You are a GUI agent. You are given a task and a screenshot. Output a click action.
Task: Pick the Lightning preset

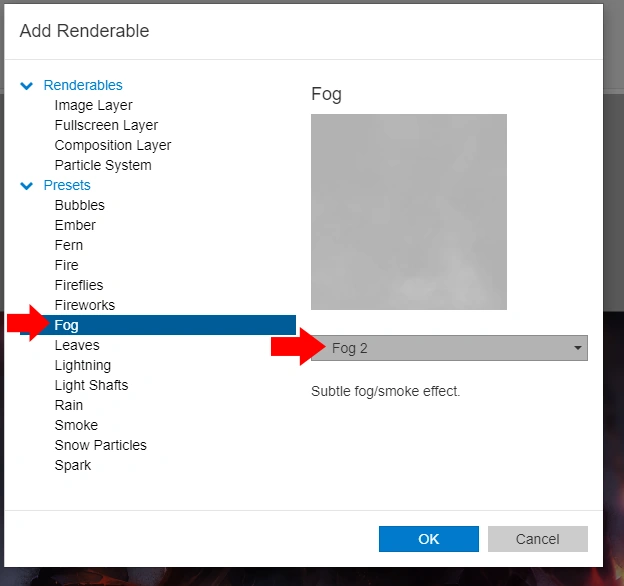(x=83, y=365)
